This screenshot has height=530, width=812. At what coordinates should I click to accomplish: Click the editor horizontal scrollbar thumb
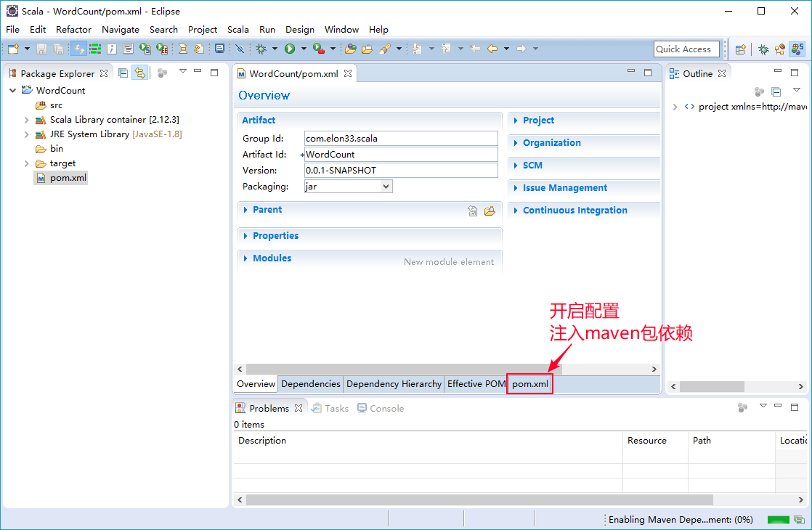(x=404, y=369)
